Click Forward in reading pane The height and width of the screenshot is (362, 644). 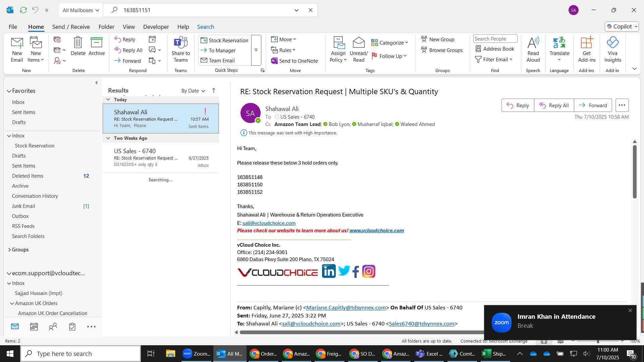593,105
